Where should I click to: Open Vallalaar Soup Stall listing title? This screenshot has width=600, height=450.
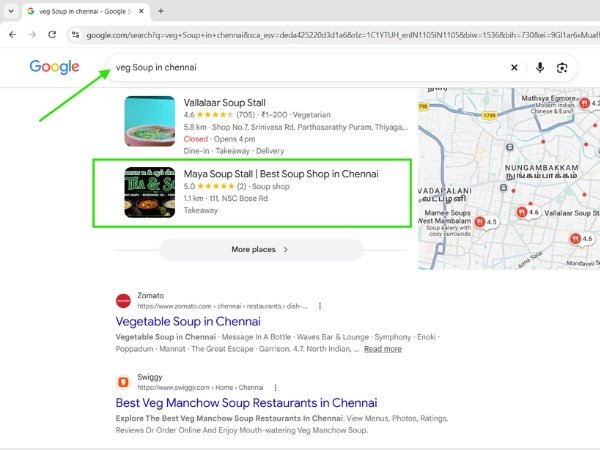point(224,103)
